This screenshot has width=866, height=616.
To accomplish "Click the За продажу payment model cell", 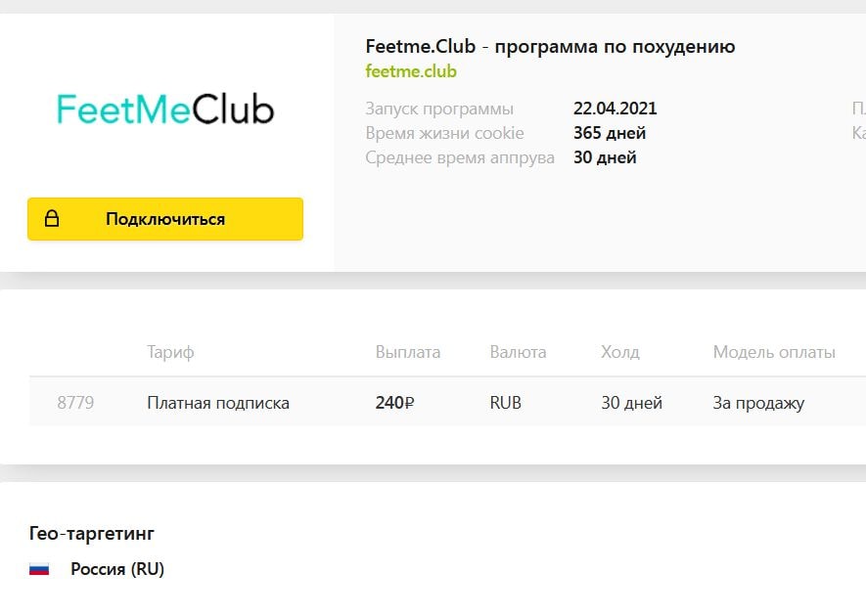I will [758, 403].
